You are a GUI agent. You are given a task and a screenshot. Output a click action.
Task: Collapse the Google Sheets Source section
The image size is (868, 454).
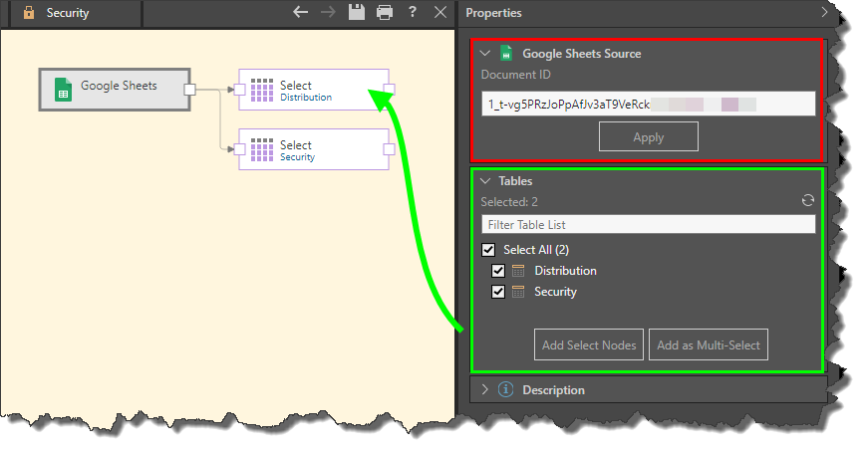(485, 54)
